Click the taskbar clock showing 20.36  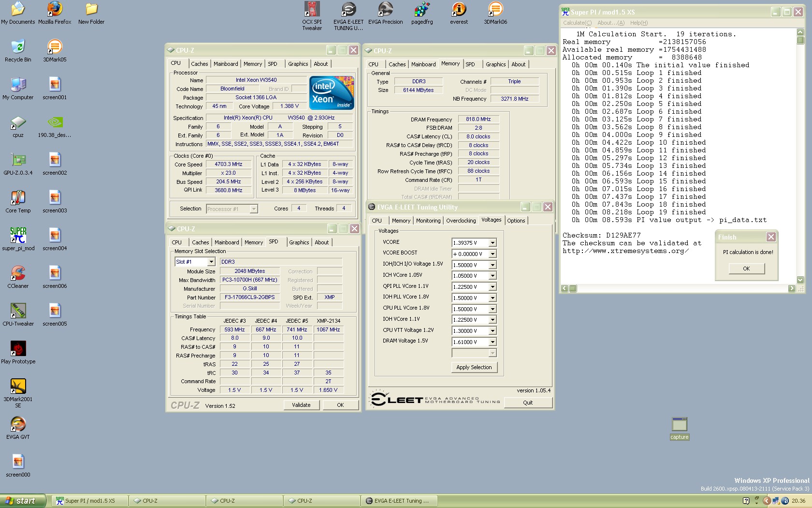(x=798, y=501)
